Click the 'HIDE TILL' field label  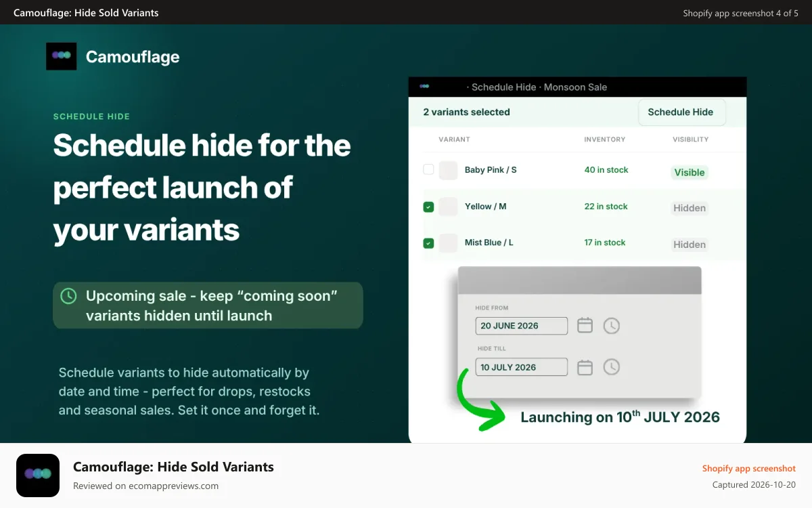click(x=492, y=349)
